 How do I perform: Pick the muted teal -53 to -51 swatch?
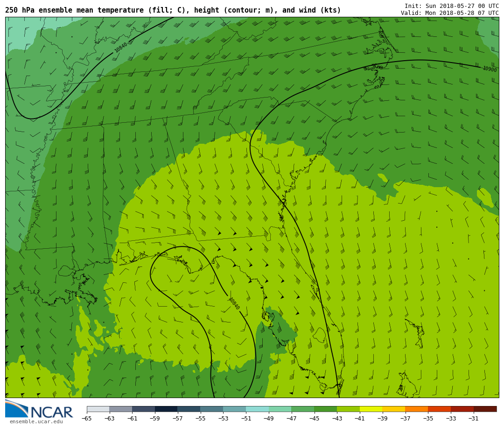235,409
